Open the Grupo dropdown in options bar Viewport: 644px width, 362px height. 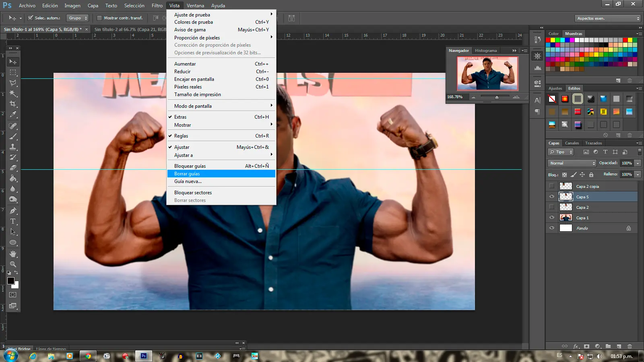(77, 18)
